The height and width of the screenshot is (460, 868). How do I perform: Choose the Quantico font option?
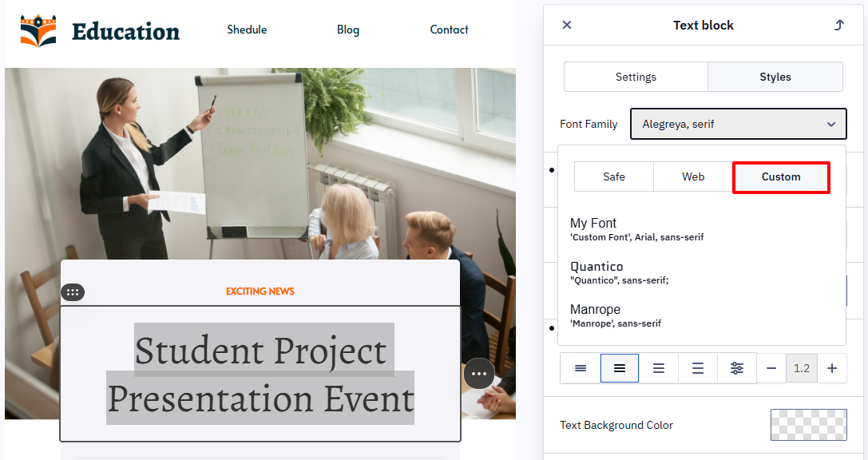pos(620,273)
